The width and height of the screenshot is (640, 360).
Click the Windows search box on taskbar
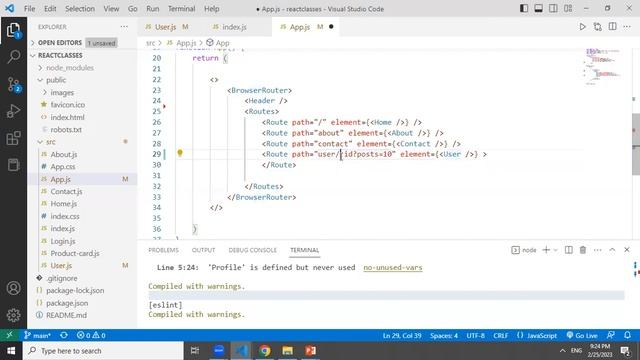103,351
